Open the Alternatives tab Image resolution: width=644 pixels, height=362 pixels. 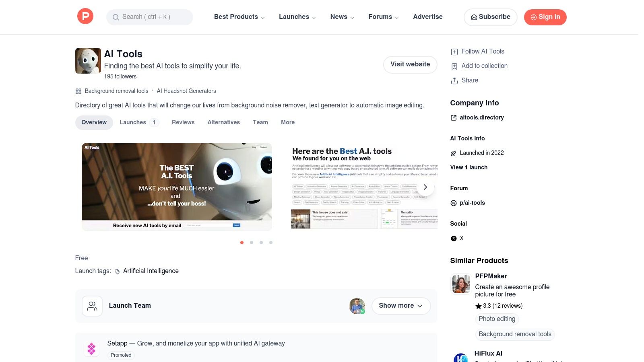click(x=224, y=122)
